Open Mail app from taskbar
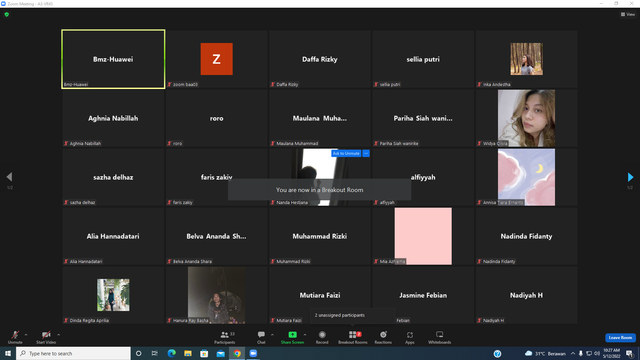 tap(221, 353)
